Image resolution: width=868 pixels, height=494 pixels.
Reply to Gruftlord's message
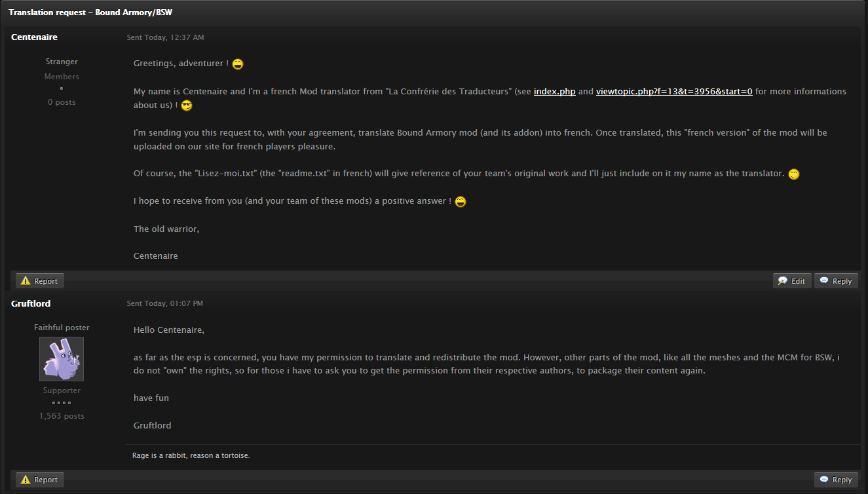tap(836, 480)
